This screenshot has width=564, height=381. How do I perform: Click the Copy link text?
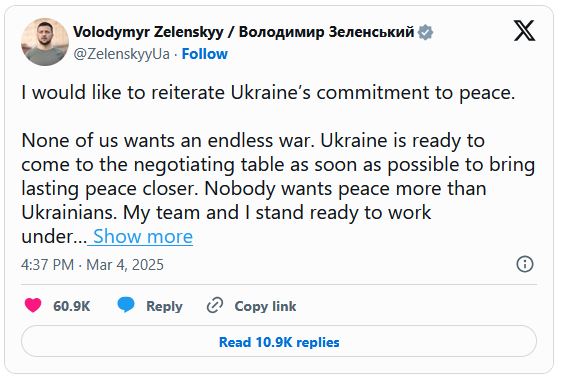click(x=265, y=306)
